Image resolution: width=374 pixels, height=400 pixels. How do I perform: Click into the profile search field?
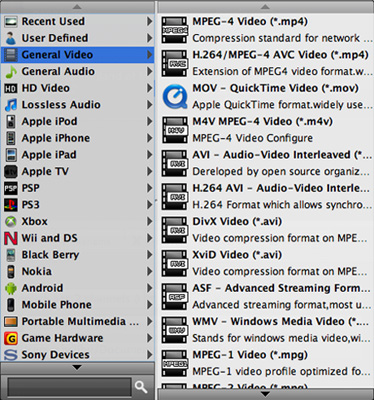[x=69, y=387]
